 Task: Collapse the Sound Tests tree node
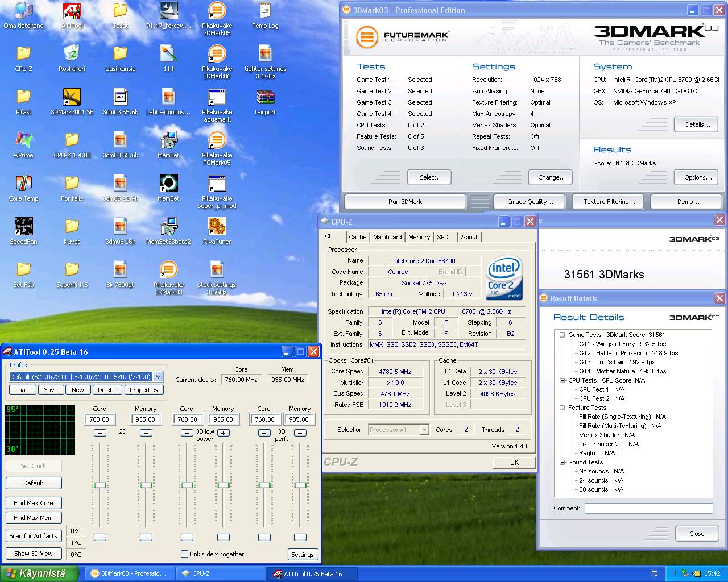pos(562,462)
